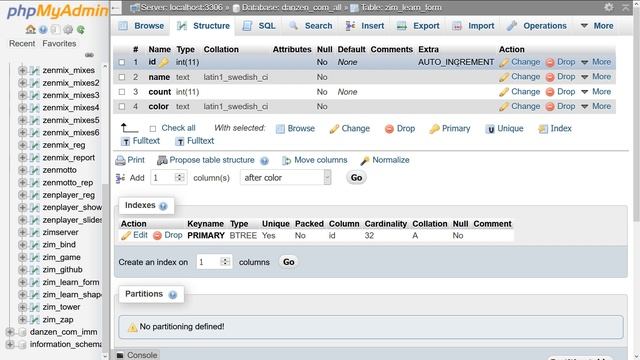
Task: Open More dropdown for id column
Action: point(596,62)
